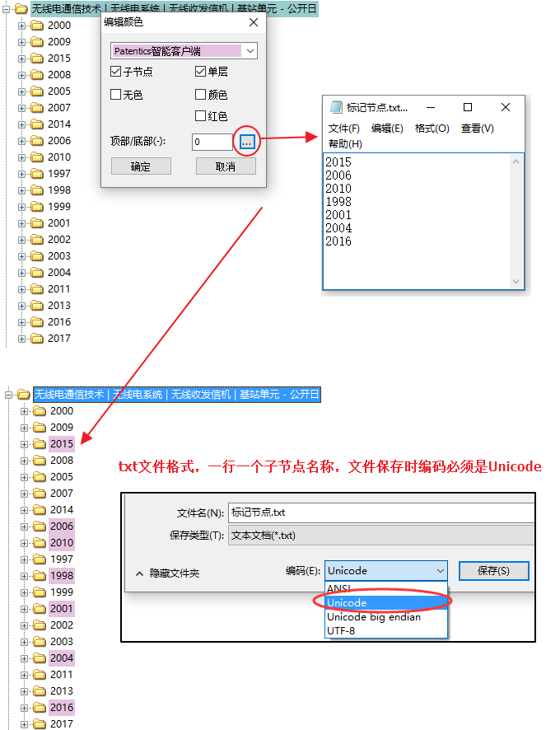
Task: Click the pink color swatch in the dropdown
Action: click(x=177, y=51)
